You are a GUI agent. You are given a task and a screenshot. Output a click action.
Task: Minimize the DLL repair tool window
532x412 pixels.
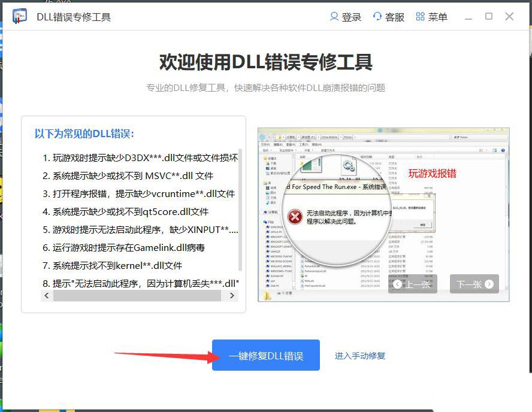click(468, 17)
